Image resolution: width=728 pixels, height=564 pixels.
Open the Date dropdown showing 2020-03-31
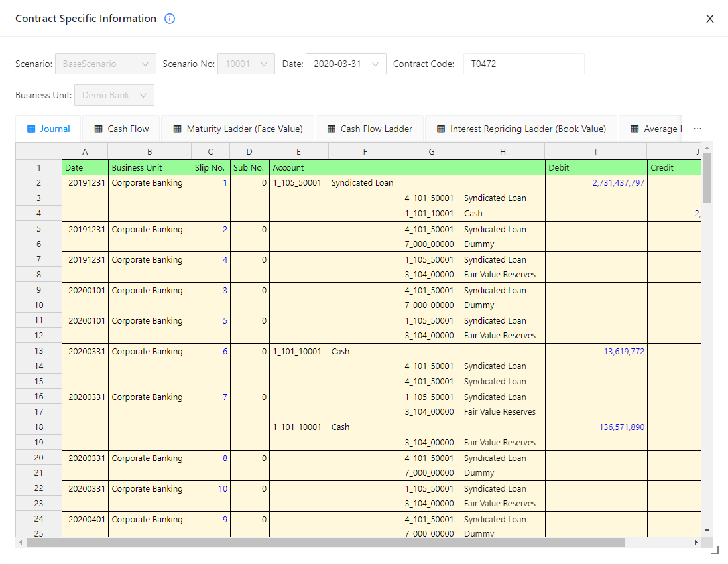point(345,64)
